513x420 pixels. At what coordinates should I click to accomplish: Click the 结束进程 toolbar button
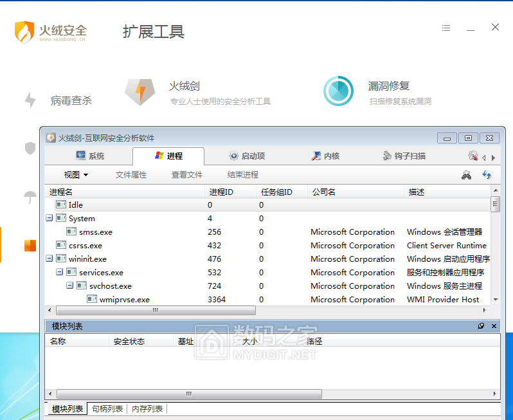[x=243, y=175]
